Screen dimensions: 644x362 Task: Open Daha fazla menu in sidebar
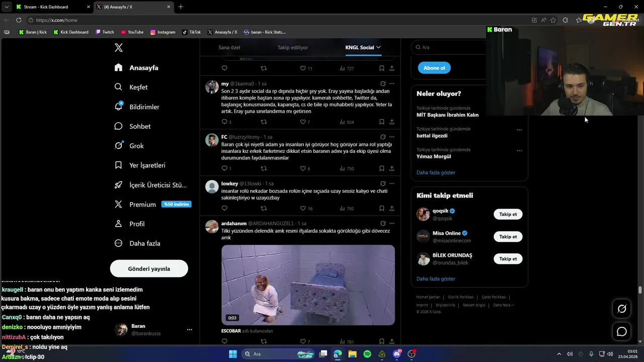pos(137,243)
